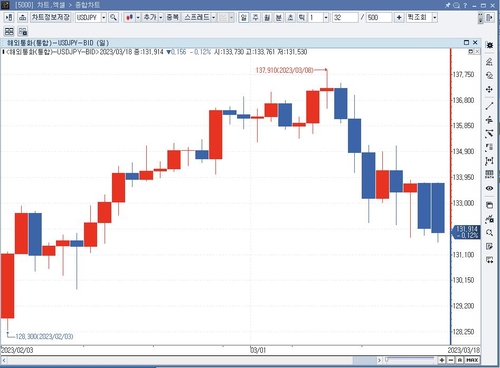500x368 pixels.
Task: Click the toolbar icon left of 차트정보저장
Action: click(22, 17)
